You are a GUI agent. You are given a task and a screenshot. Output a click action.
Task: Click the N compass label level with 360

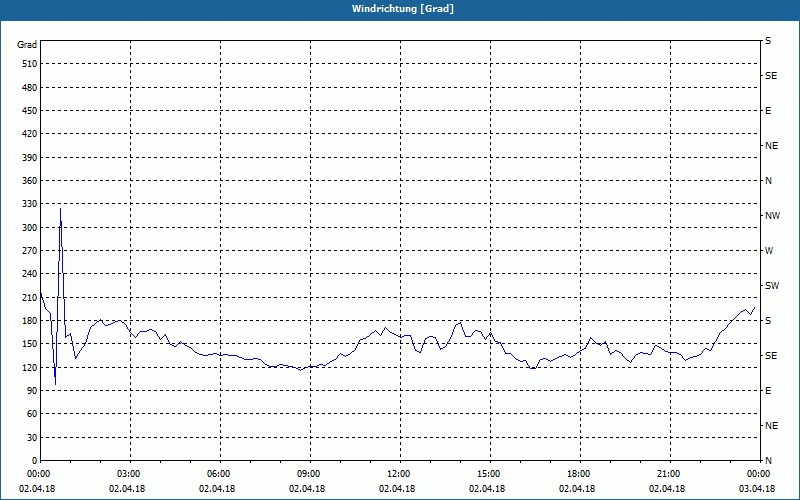click(x=769, y=181)
